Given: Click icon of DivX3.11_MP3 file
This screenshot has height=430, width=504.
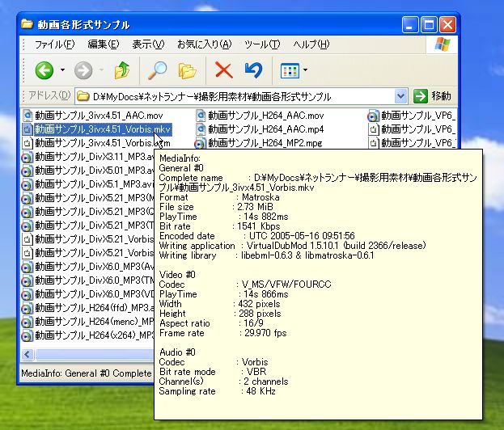Looking at the screenshot, I should pyautogui.click(x=27, y=158).
